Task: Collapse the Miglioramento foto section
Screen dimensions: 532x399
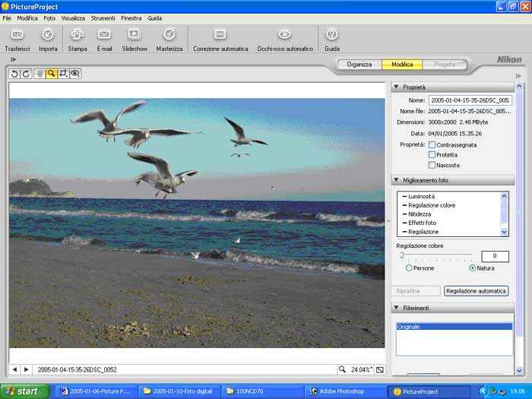Action: tap(397, 180)
